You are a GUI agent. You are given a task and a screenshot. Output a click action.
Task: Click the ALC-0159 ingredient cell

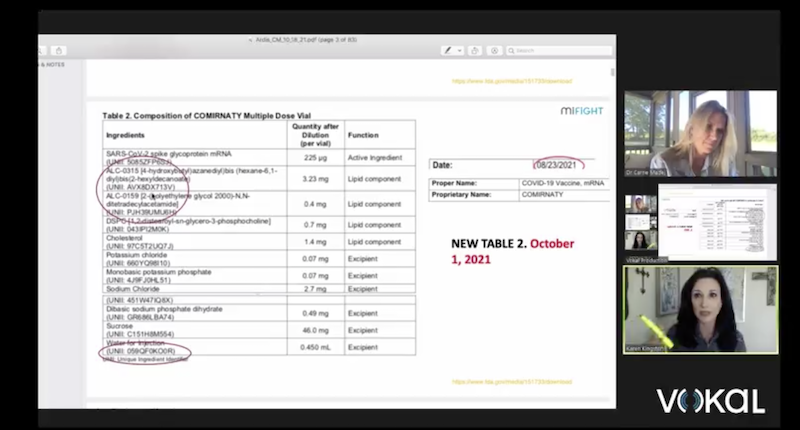pos(194,204)
